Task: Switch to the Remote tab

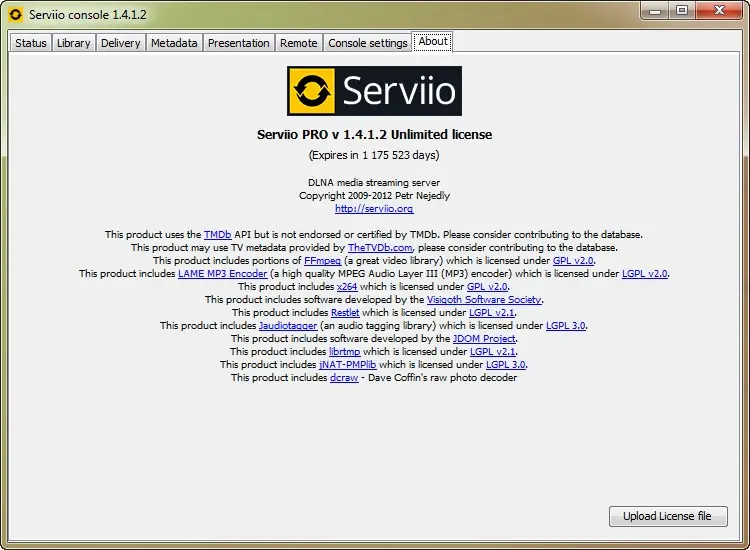Action: [x=298, y=43]
